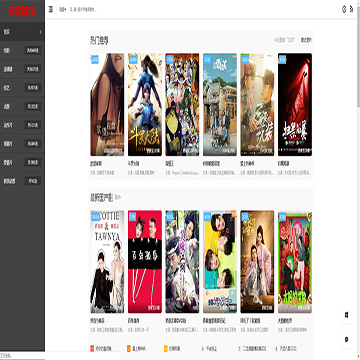Viewport: 360px width, 360px height.
Task: Open the clock history icon in the header
Action: (x=344, y=9)
